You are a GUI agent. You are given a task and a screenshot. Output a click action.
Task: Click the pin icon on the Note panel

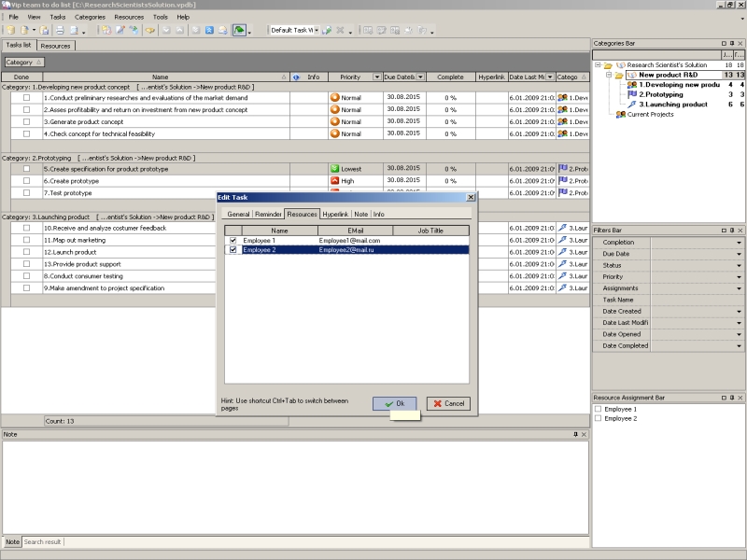point(575,434)
